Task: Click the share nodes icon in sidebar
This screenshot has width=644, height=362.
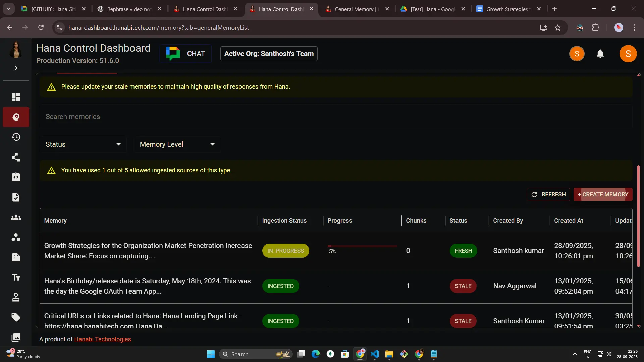Action: coord(16,157)
